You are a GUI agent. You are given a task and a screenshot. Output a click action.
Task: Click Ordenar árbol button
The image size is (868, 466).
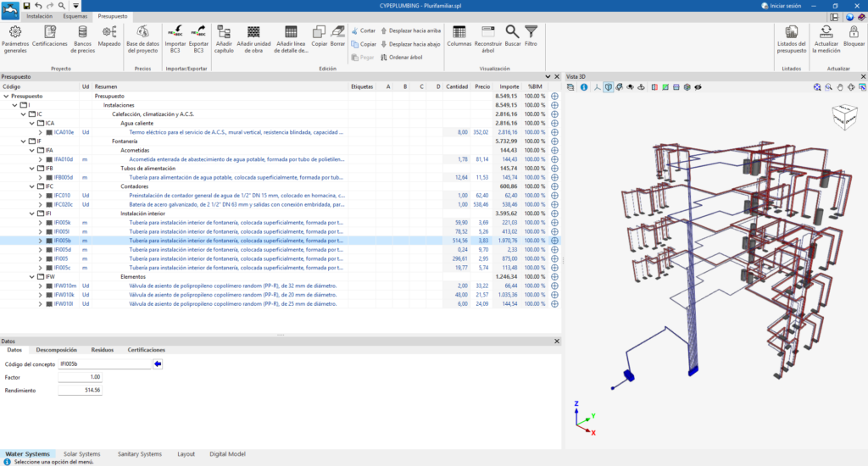[403, 57]
